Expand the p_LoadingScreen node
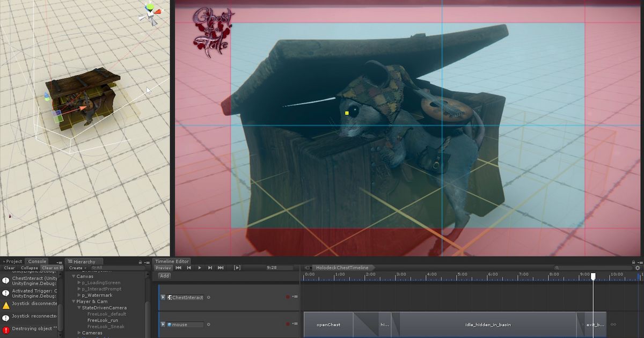Image resolution: width=644 pixels, height=338 pixels. (x=79, y=283)
